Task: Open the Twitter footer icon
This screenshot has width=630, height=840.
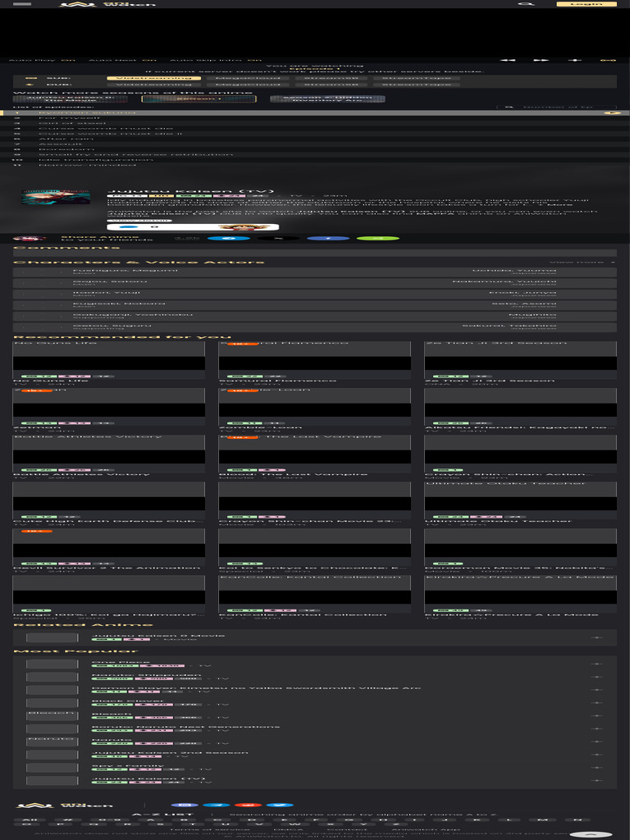Action: click(280, 806)
